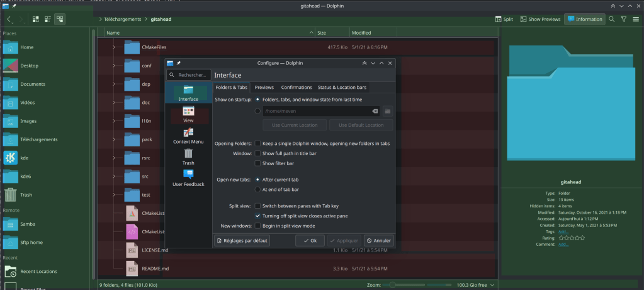Click the Split view toolbar button
The height and width of the screenshot is (290, 644).
[503, 19]
